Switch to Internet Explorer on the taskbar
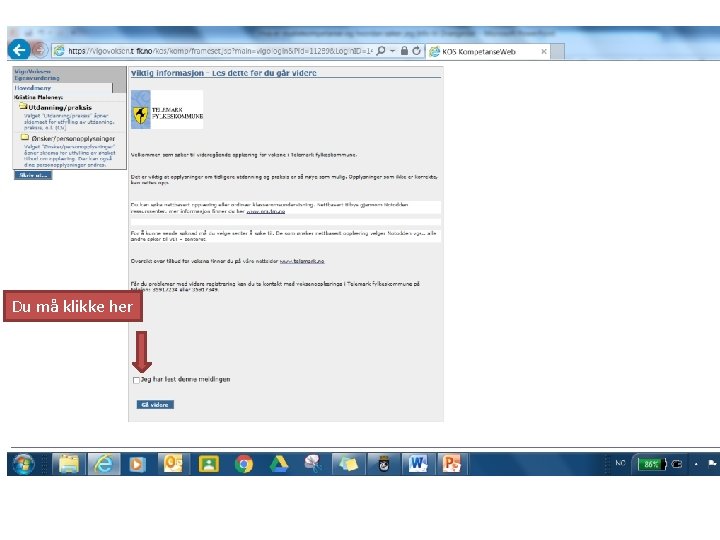 [104, 464]
